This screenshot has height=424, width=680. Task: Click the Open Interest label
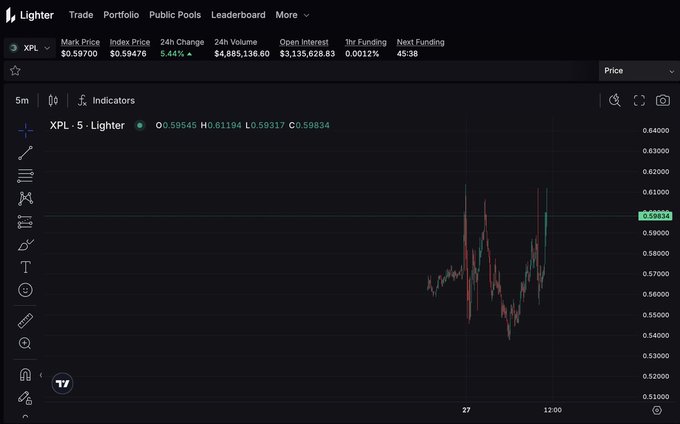(x=304, y=42)
